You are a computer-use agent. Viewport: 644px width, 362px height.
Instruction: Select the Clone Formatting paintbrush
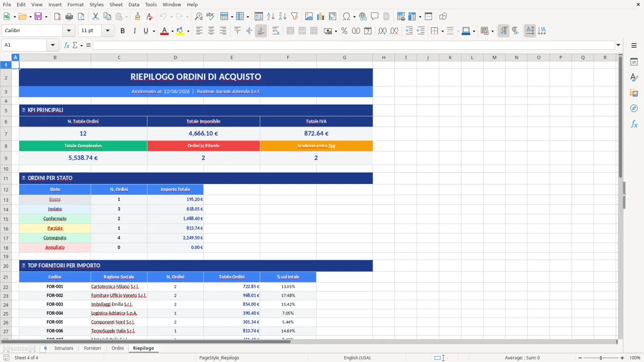coord(138,17)
